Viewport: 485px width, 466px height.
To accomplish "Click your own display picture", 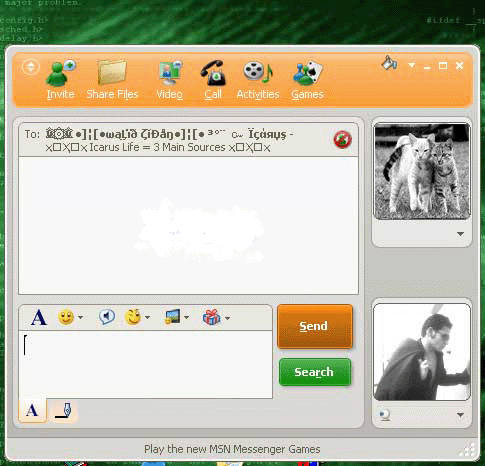I will (x=422, y=352).
